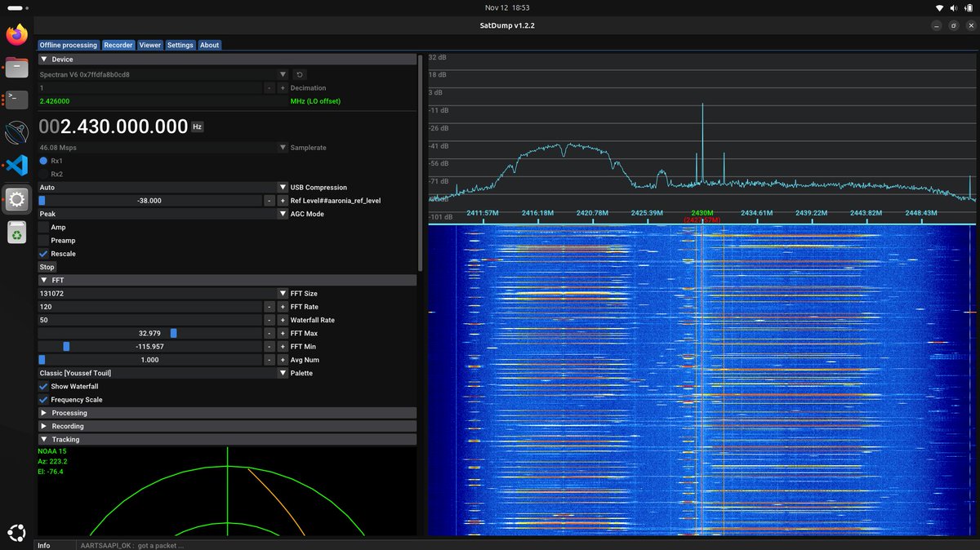This screenshot has height=550, width=980.
Task: Expand the Processing section
Action: coord(227,413)
